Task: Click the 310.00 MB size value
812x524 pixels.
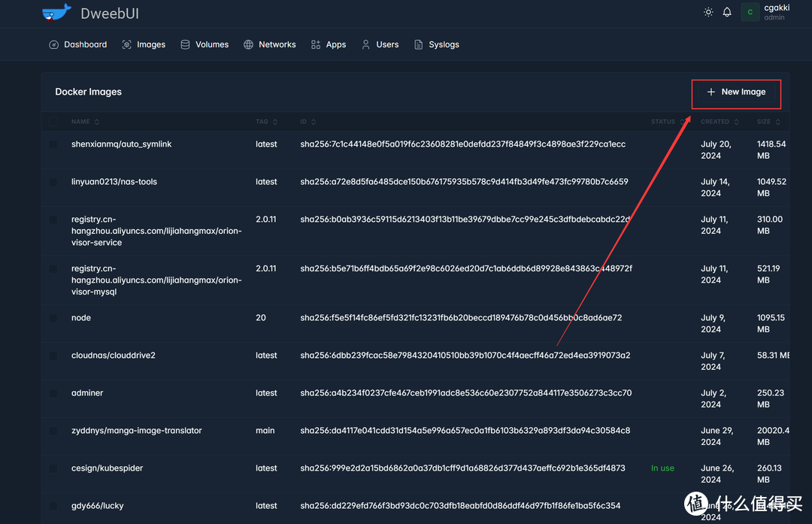Action: pyautogui.click(x=770, y=225)
